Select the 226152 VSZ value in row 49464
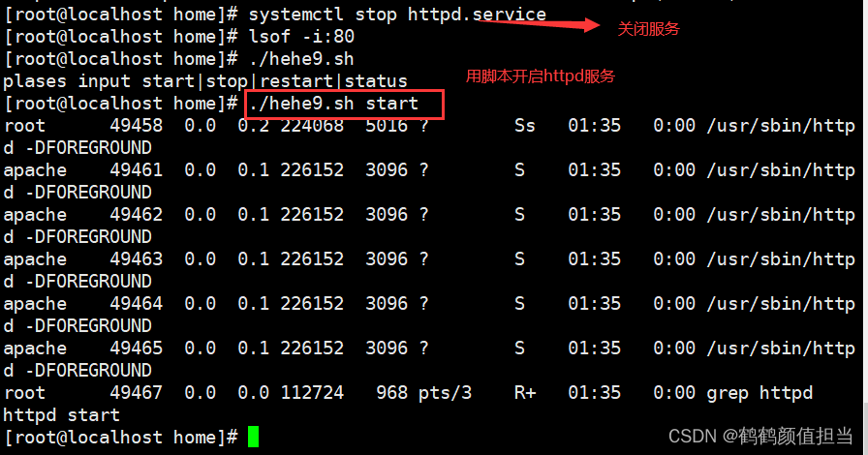The height and width of the screenshot is (455, 868). (312, 304)
